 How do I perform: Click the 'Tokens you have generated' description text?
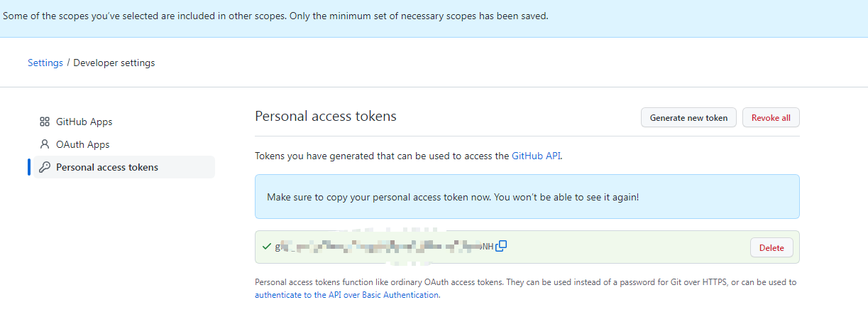[x=382, y=156]
